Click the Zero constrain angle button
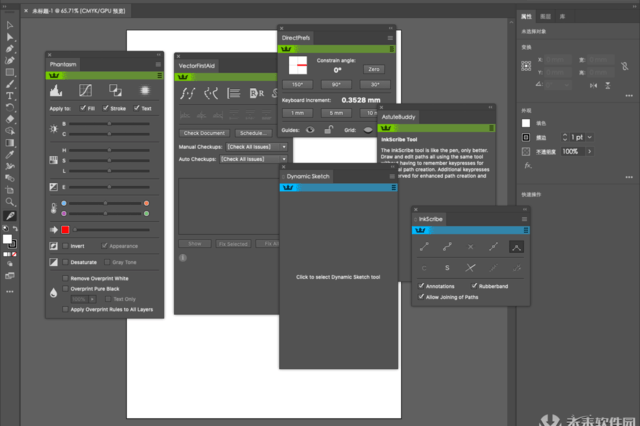 click(x=374, y=69)
